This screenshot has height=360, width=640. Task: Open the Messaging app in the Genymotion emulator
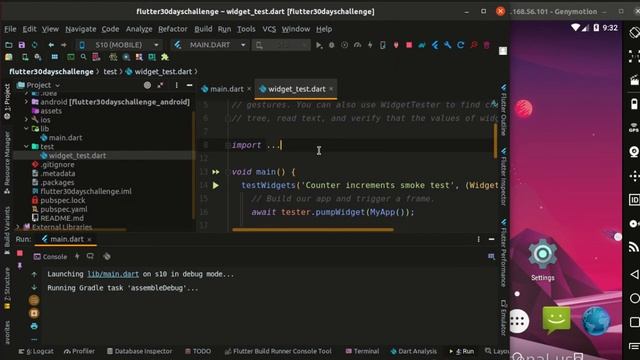click(x=556, y=320)
